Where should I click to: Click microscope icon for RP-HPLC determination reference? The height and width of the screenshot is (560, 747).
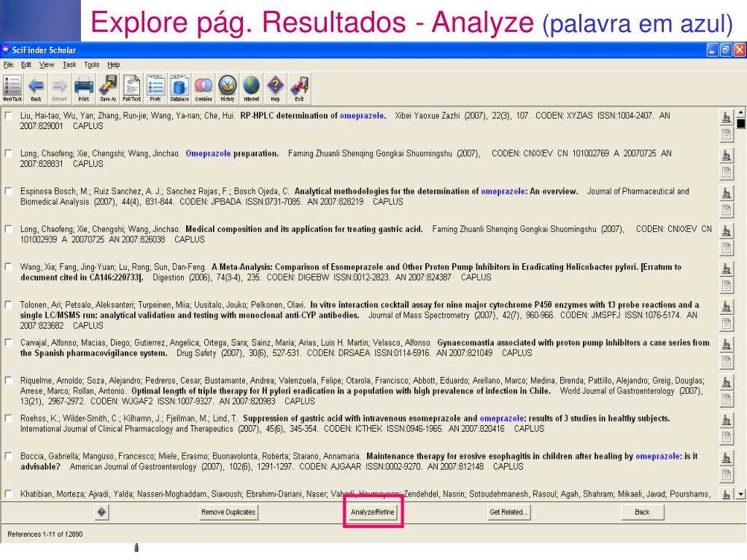coord(726,117)
